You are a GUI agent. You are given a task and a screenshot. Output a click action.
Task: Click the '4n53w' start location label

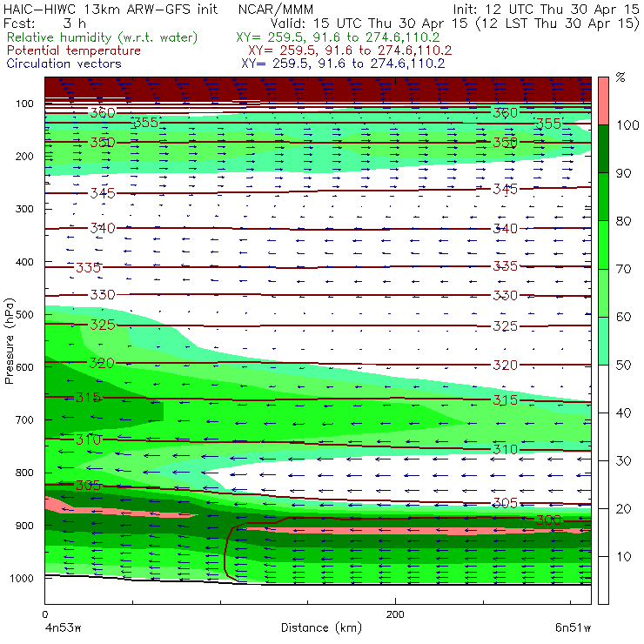[64, 628]
